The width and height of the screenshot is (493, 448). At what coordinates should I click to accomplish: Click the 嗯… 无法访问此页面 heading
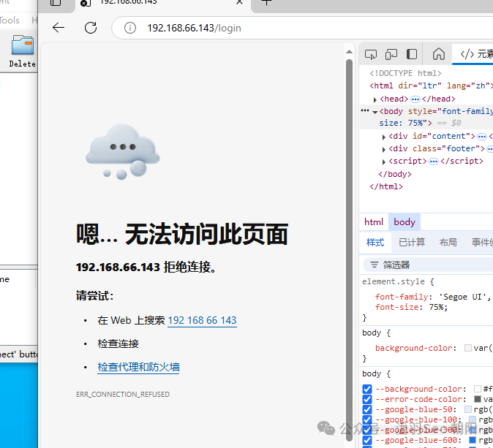click(x=182, y=234)
